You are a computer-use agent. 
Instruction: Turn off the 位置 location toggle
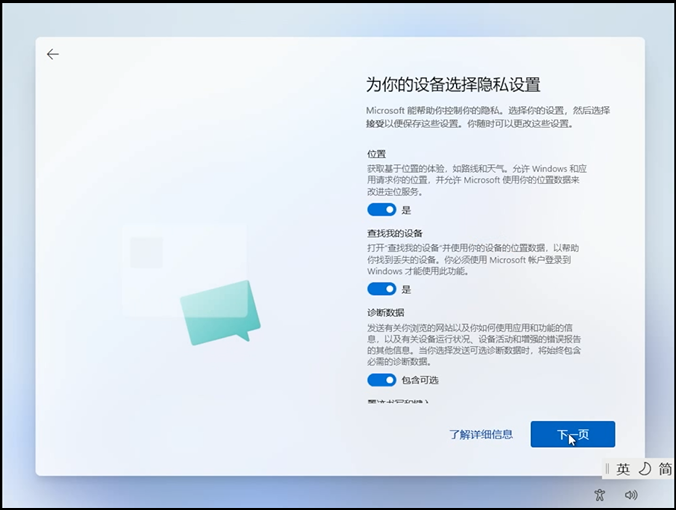point(382,210)
